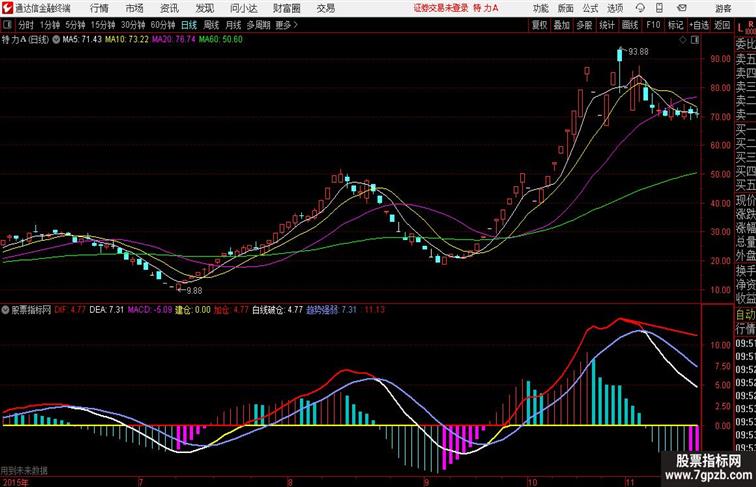Expand the 股票指标网 sub-indicator dropdown arrow
Image resolution: width=756 pixels, height=487 pixels.
pyautogui.click(x=5, y=310)
